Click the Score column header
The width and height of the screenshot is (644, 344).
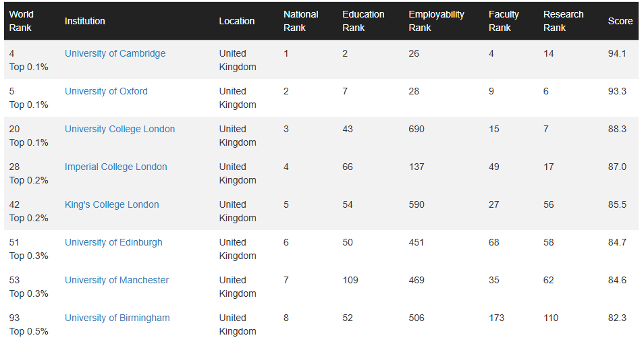(620, 21)
